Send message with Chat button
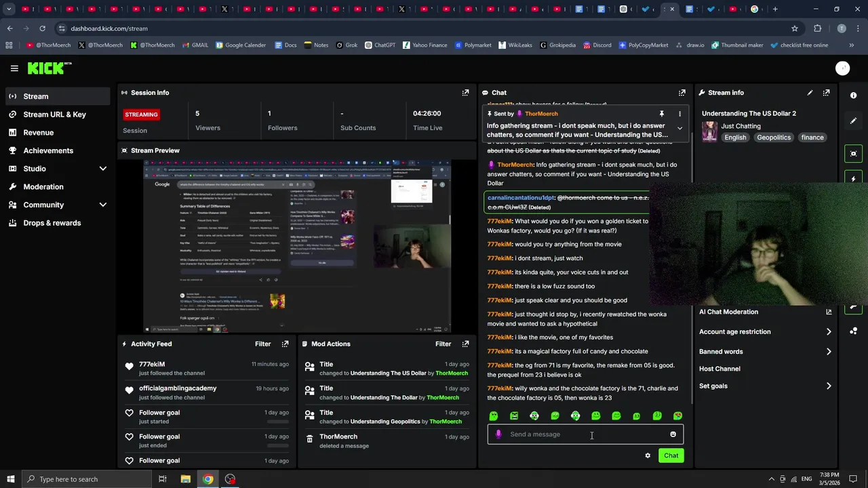 (x=671, y=455)
